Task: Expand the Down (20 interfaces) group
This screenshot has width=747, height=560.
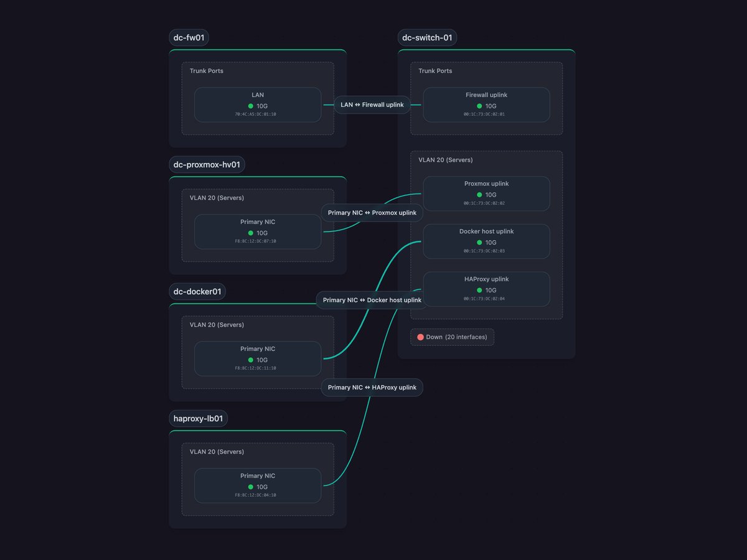Action: coord(452,337)
